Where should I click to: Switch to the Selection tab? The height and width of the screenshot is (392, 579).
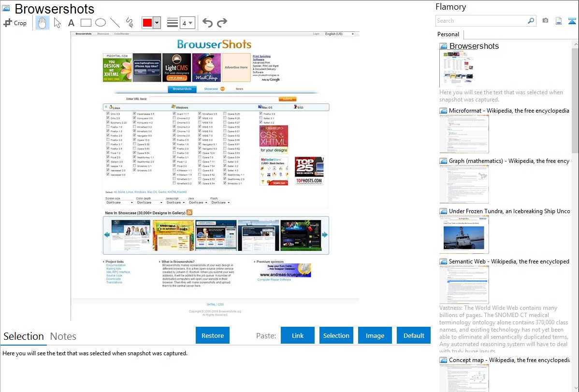coord(24,336)
